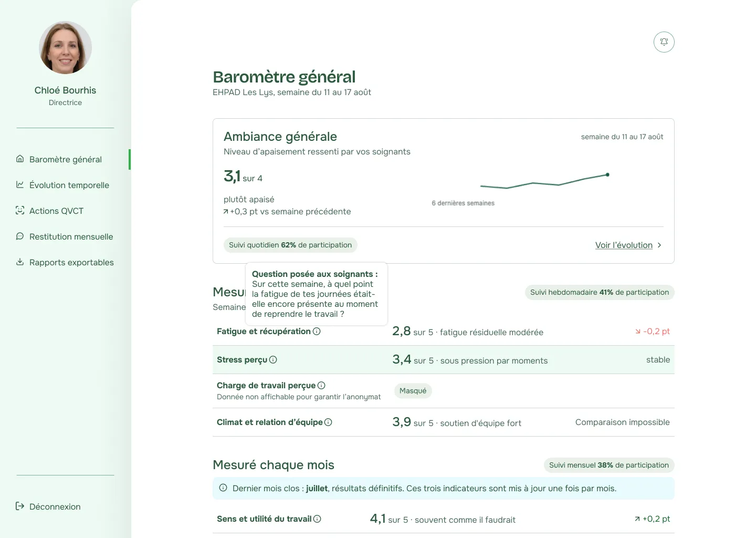Viewport: 756px width, 538px height.
Task: Open info icon for Charge de travail perçue
Action: [x=321, y=386]
